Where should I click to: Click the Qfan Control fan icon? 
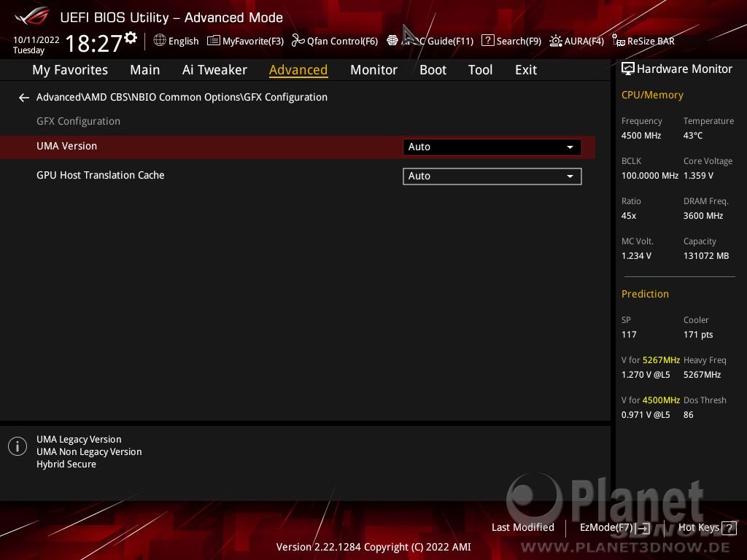pyautogui.click(x=298, y=41)
